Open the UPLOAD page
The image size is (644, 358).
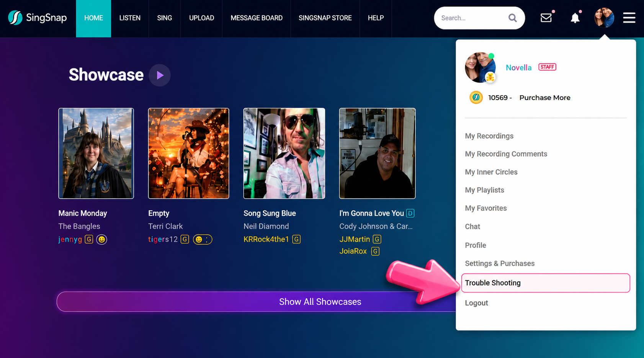201,18
